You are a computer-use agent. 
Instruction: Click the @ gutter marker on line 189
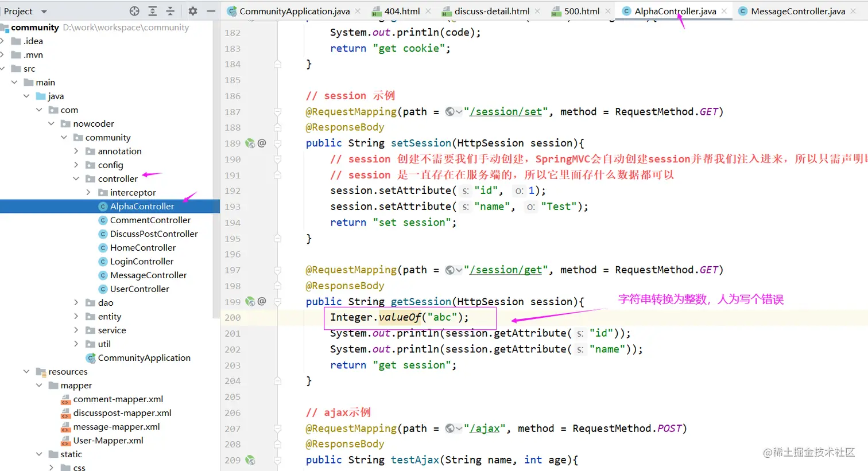point(262,143)
